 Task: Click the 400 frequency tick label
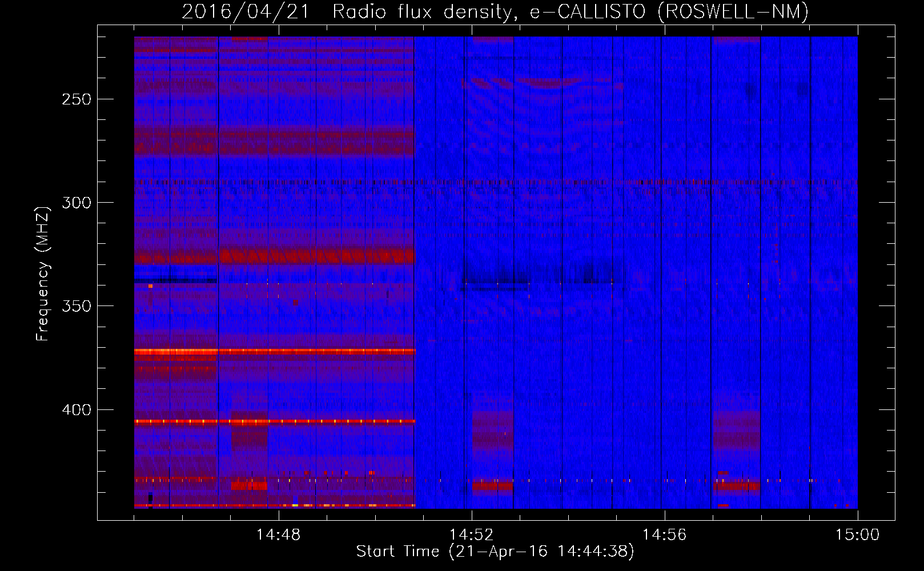(x=77, y=410)
